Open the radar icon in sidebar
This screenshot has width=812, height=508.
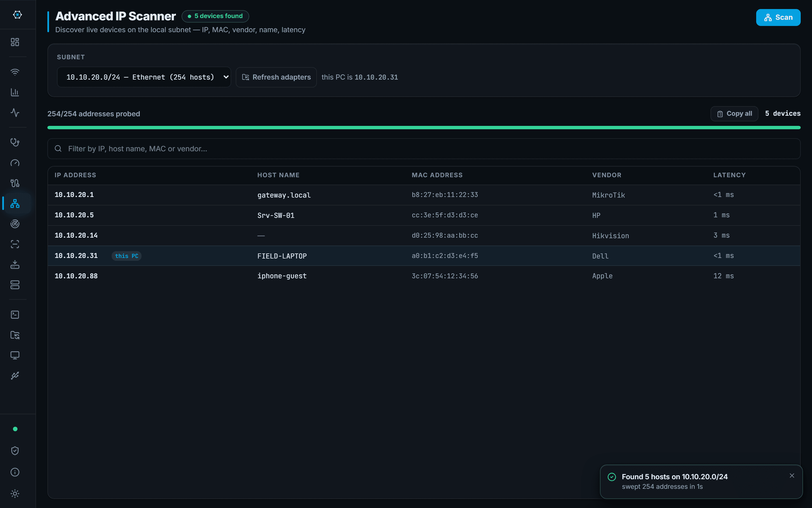[15, 224]
